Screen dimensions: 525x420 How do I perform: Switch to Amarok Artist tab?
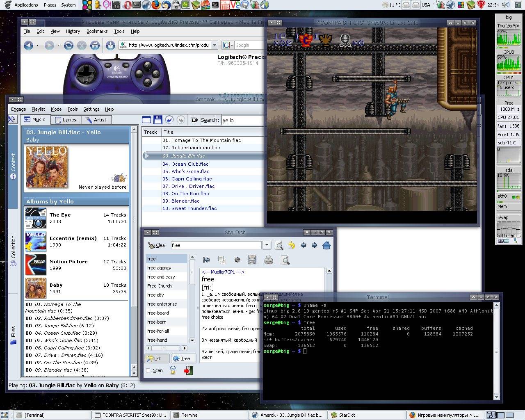pos(97,120)
